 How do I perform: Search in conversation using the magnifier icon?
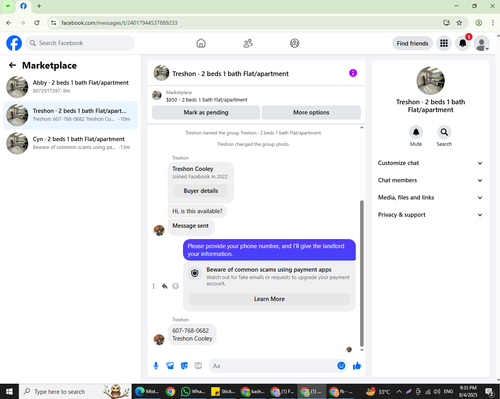click(x=444, y=132)
